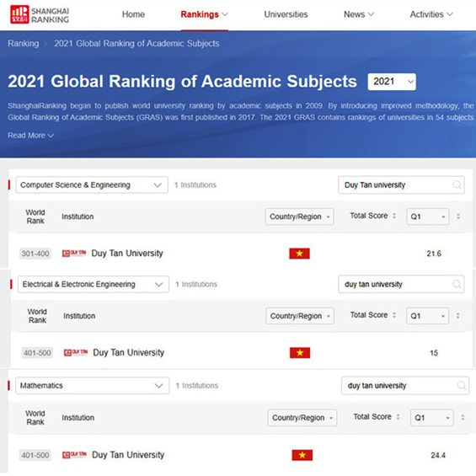Open the Mathematics subject dropdown
Viewport: 476px width, 476px height.
(93, 386)
